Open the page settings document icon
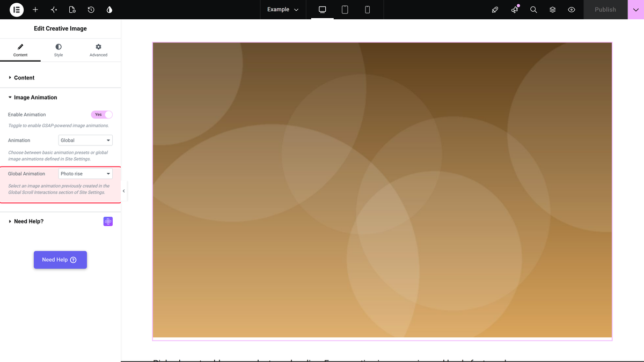The height and width of the screenshot is (362, 644). point(72,10)
